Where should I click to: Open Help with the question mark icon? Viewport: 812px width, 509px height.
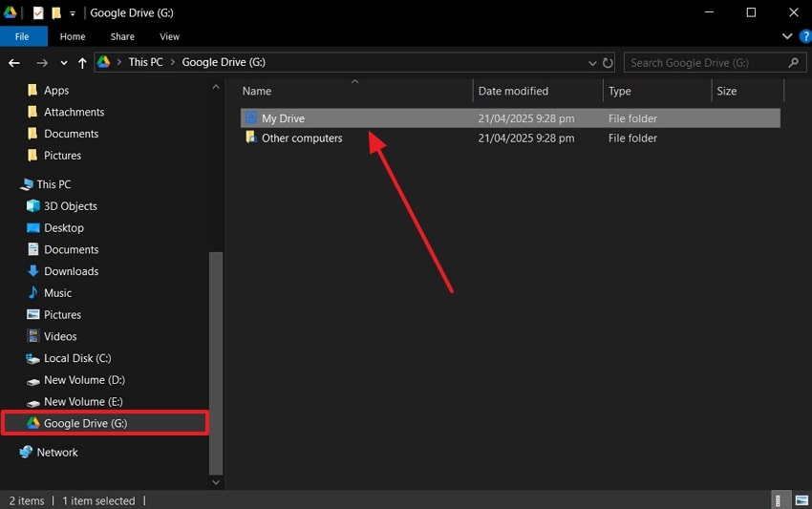(805, 36)
